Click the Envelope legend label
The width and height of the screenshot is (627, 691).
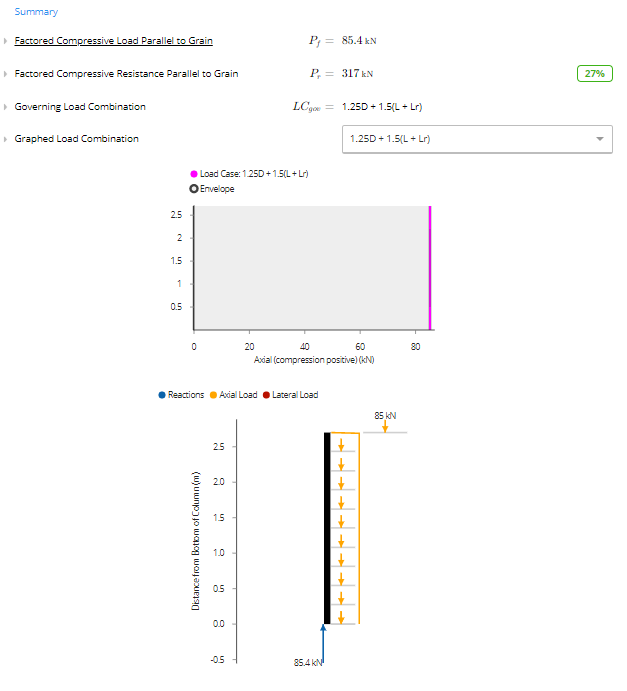[x=217, y=189]
